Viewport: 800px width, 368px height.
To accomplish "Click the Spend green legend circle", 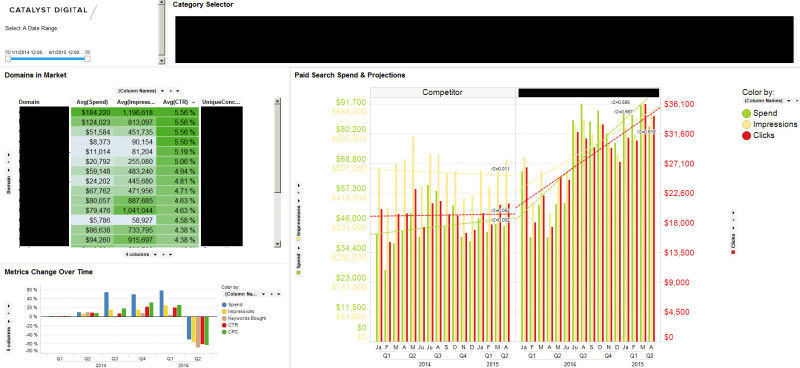I will (746, 113).
